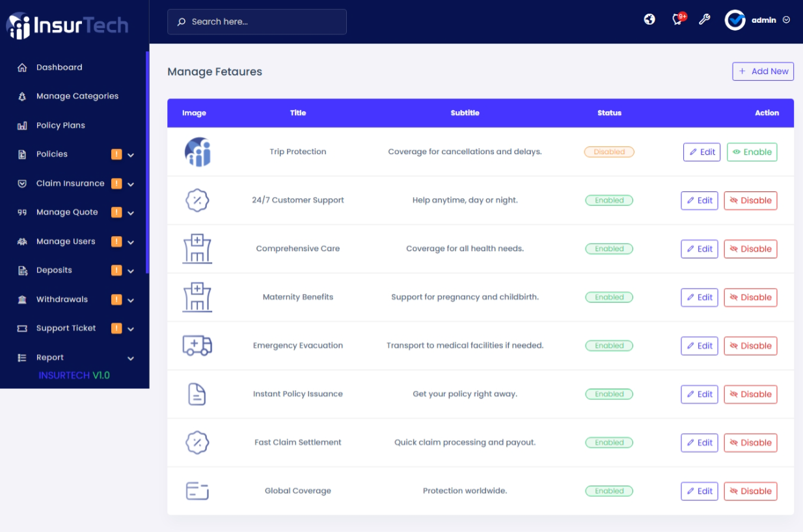Click the Policies orange alert badge
Image resolution: width=803 pixels, height=532 pixels.
(x=116, y=155)
